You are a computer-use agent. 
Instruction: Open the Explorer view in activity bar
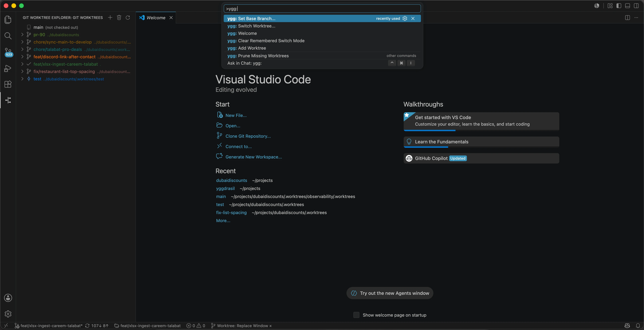(8, 20)
